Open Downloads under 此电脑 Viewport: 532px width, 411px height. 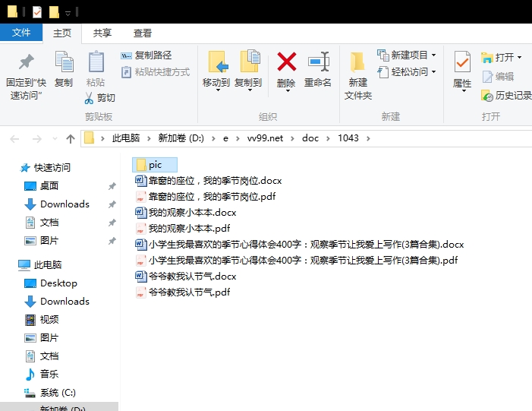click(x=57, y=302)
